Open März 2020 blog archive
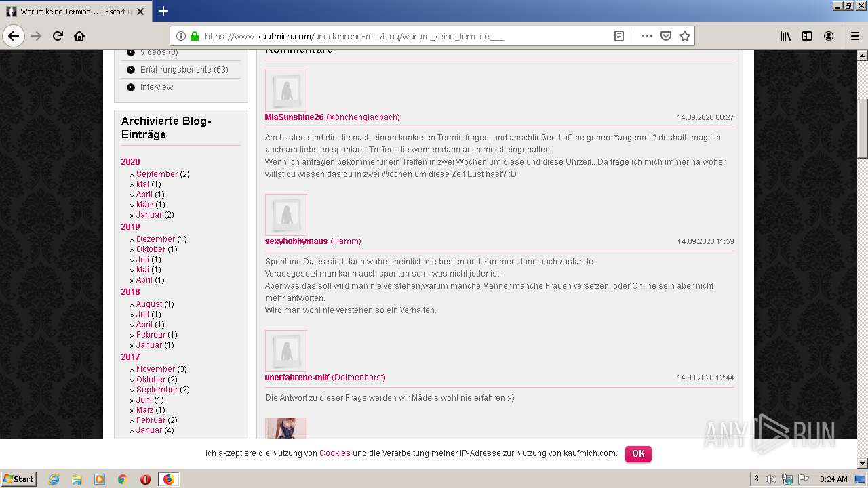The image size is (868, 488). (144, 205)
